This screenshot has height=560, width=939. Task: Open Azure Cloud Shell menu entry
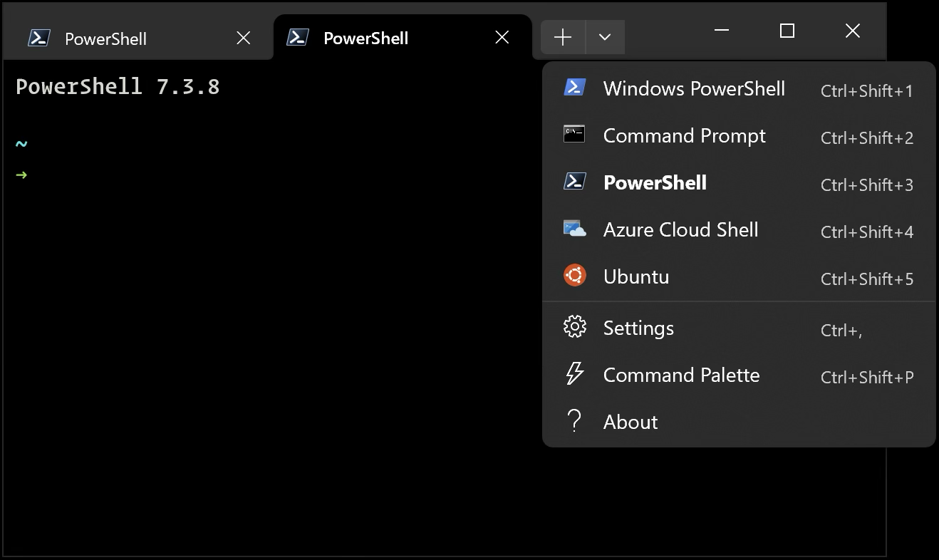(x=680, y=229)
